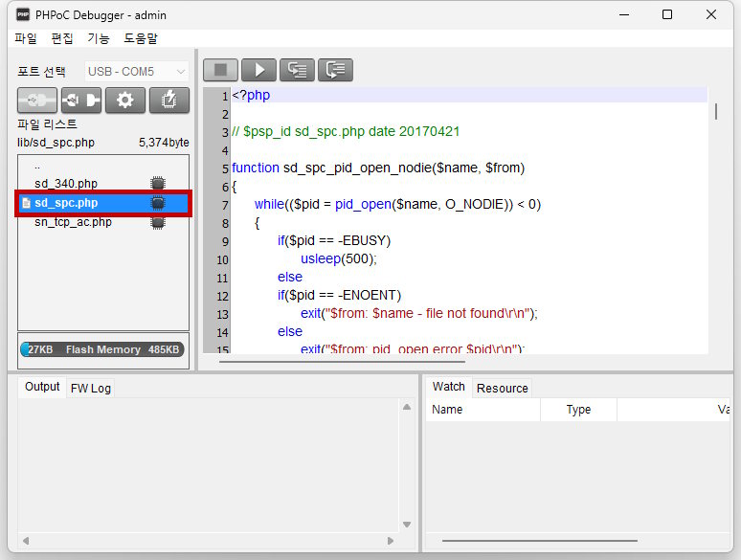Click the 'usleep(500);' code line
This screenshot has height=560, width=741.
pos(339,259)
